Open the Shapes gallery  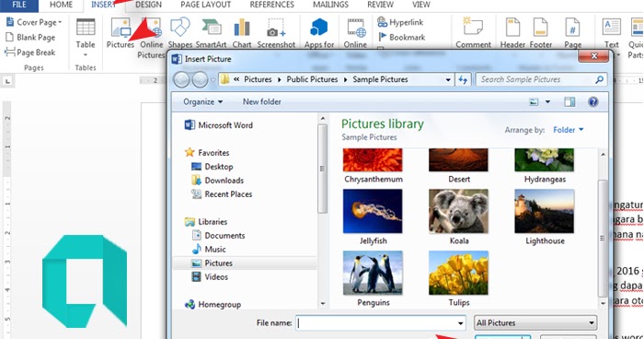[x=180, y=33]
